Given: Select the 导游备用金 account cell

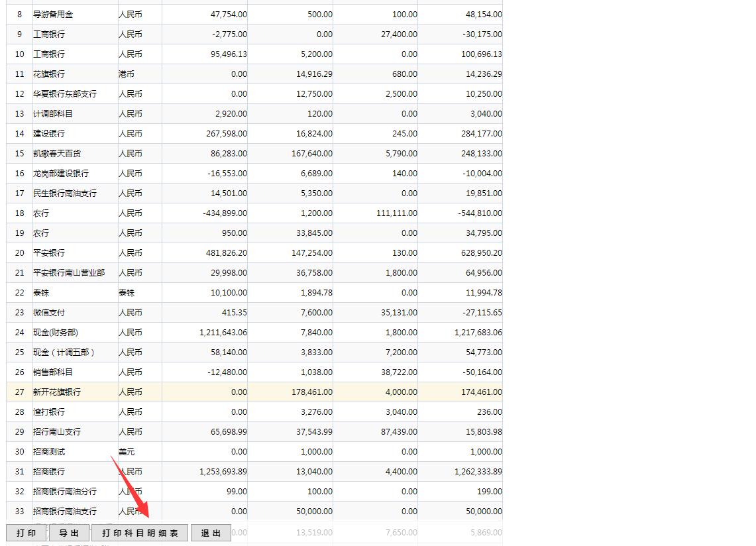Looking at the screenshot, I should pos(53,15).
